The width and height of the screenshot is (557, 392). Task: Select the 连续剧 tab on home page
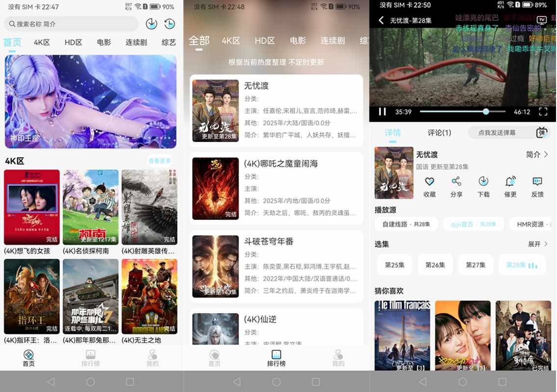(136, 42)
